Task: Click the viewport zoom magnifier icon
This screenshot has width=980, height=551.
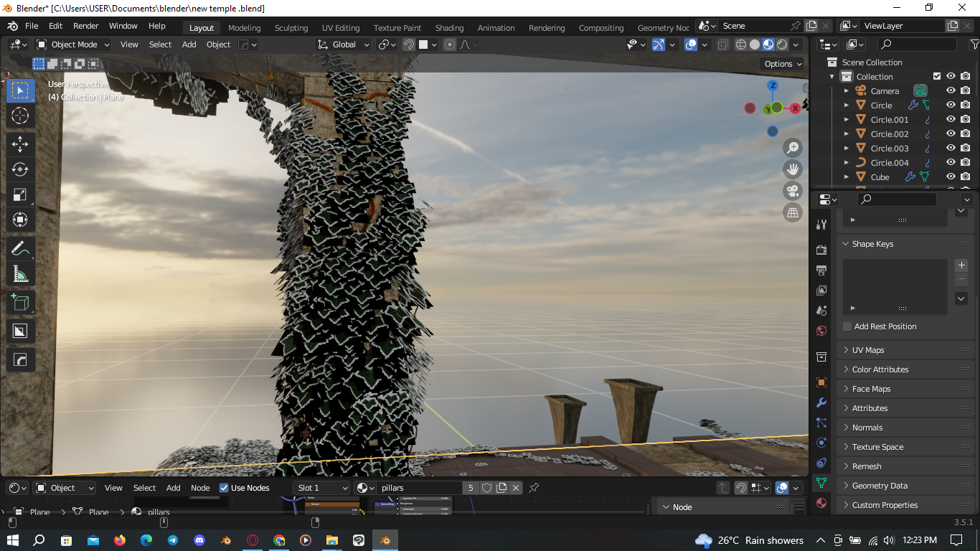Action: [x=793, y=148]
